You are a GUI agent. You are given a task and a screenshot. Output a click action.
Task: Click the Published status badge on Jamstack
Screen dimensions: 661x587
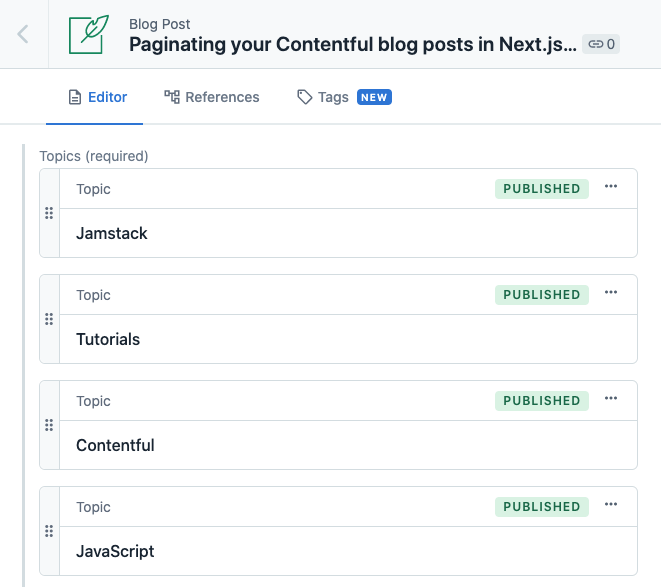[541, 189]
